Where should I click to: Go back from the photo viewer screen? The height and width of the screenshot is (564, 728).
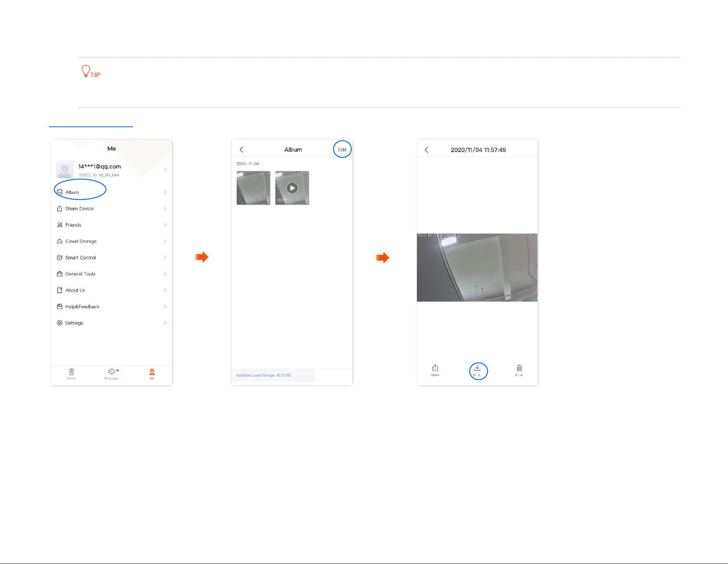coord(427,150)
